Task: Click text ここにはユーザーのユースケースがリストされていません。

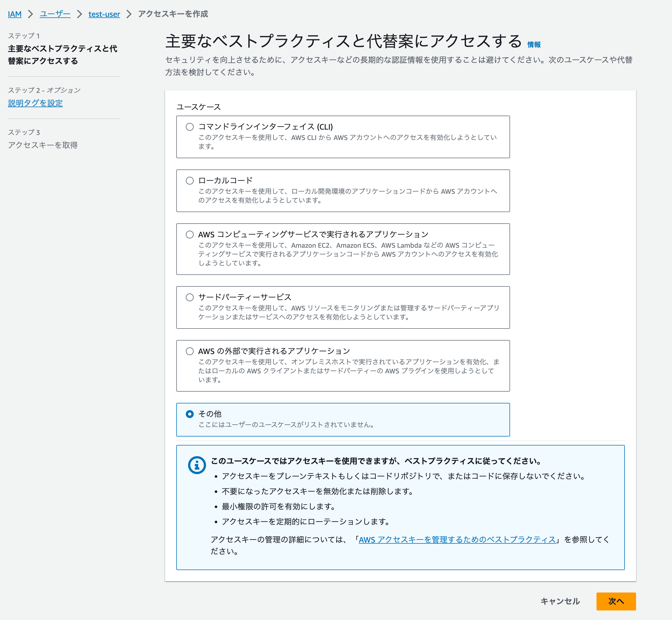Action: pos(286,425)
